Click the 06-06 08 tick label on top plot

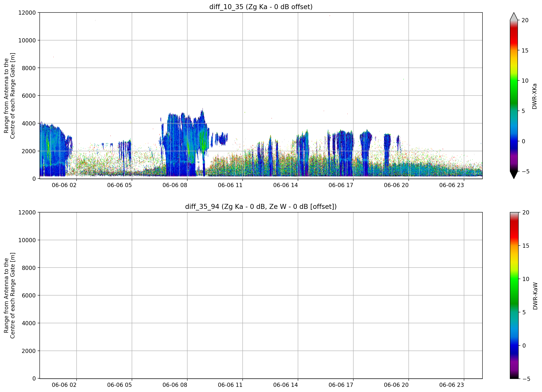(175, 185)
